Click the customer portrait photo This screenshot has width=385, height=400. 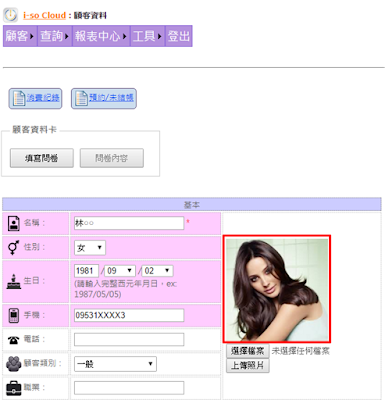click(277, 289)
